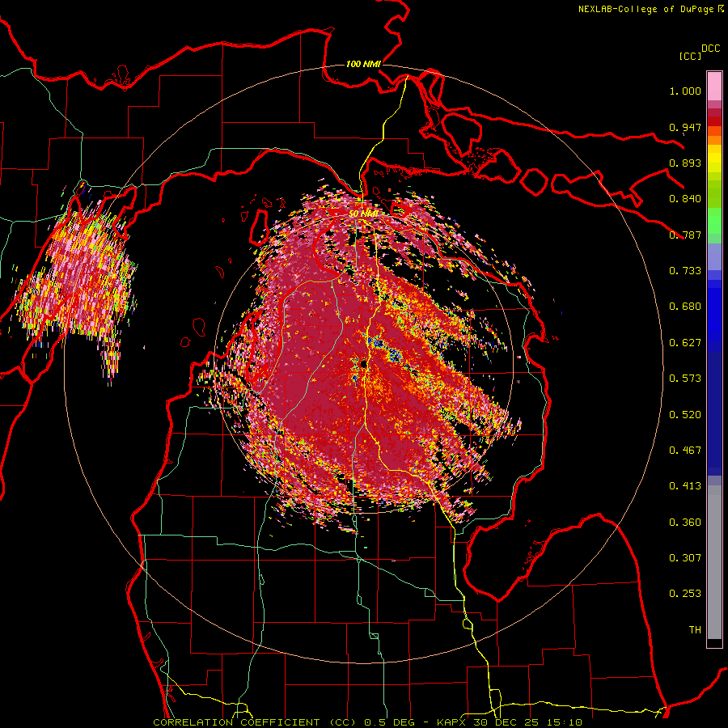Click the DCC label above color scale
Image resolution: width=728 pixels, height=728 pixels.
711,49
